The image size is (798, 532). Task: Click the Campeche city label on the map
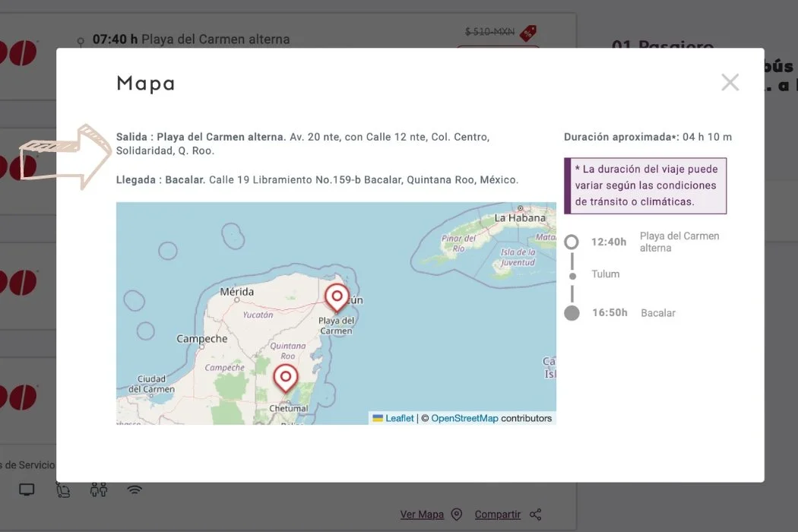point(202,338)
